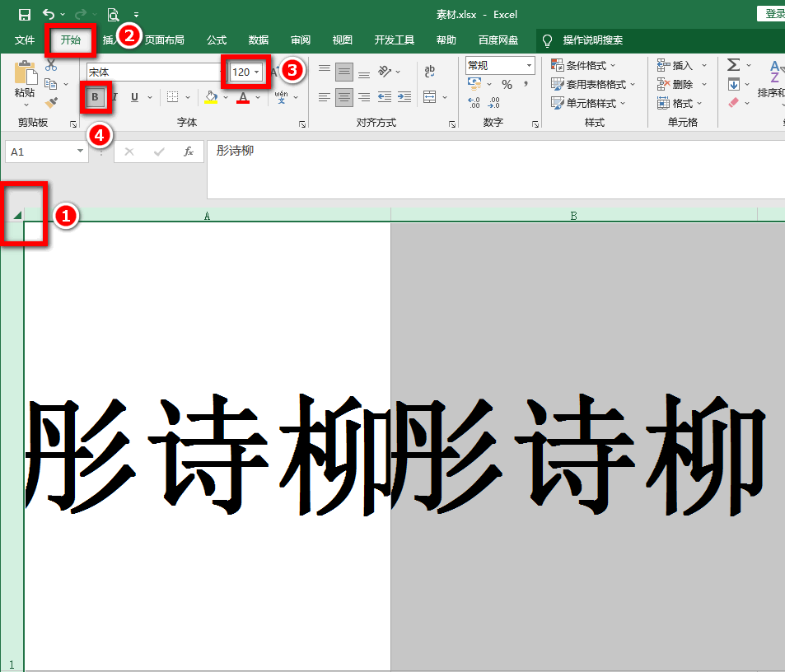The image size is (785, 672).
Task: Open the undo history dropdown arrow
Action: pos(63,15)
